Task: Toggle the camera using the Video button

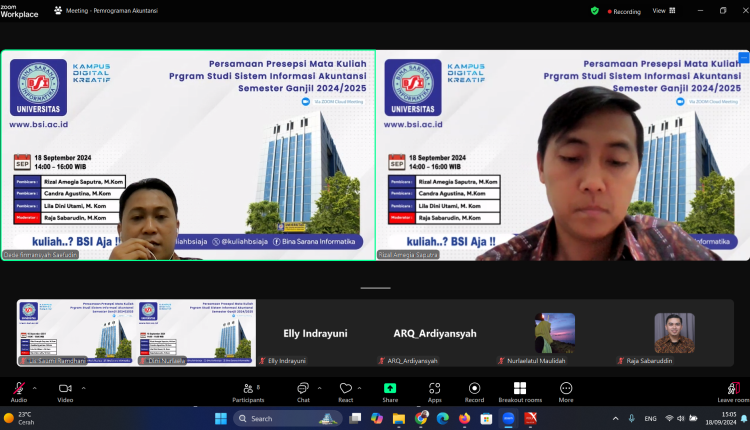Action: click(x=65, y=392)
